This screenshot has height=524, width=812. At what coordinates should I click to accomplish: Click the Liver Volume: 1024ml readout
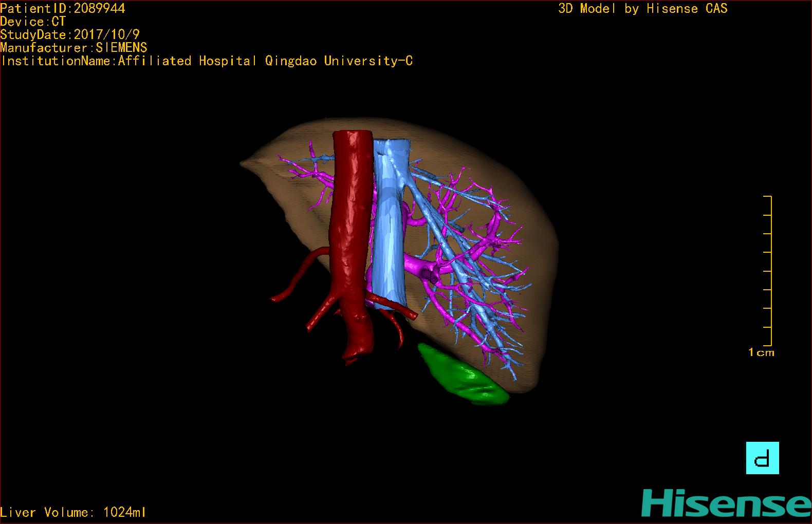tap(73, 512)
